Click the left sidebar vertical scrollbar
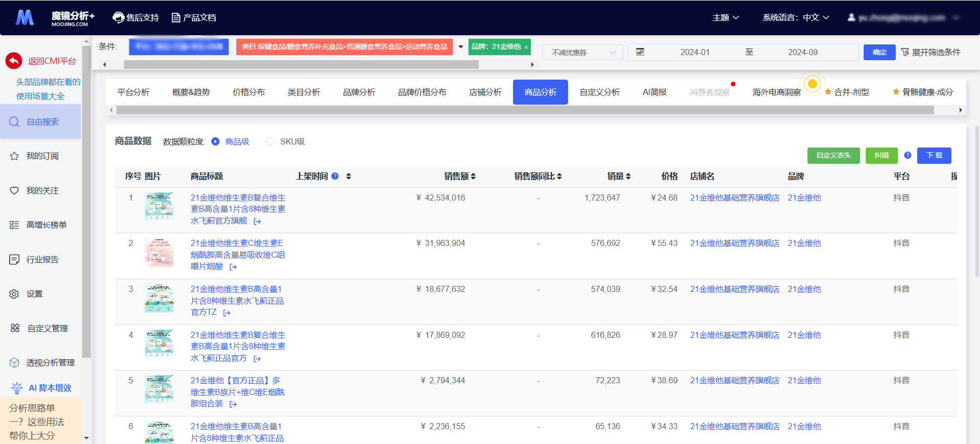 (86, 202)
